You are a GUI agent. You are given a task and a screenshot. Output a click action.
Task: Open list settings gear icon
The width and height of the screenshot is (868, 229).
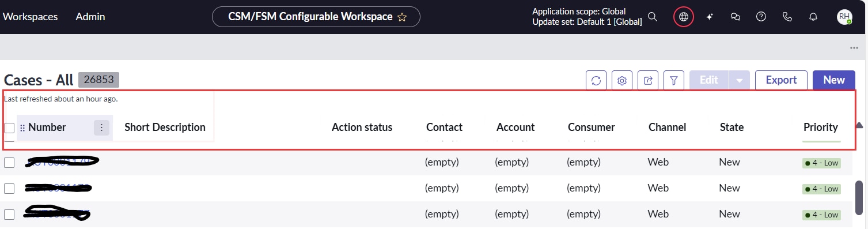(x=622, y=80)
